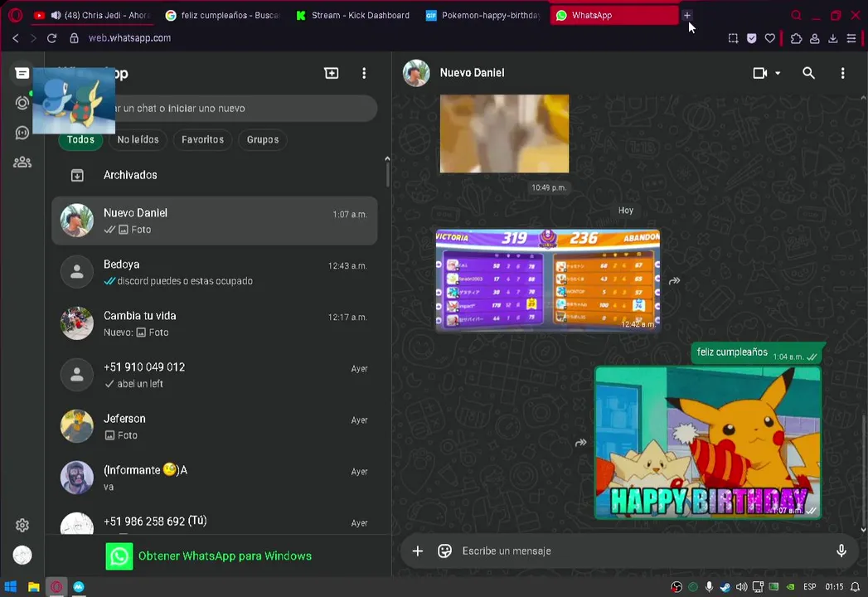Click the floating Piplup picture-in-picture thumbnail
The image size is (868, 597).
pos(74,101)
